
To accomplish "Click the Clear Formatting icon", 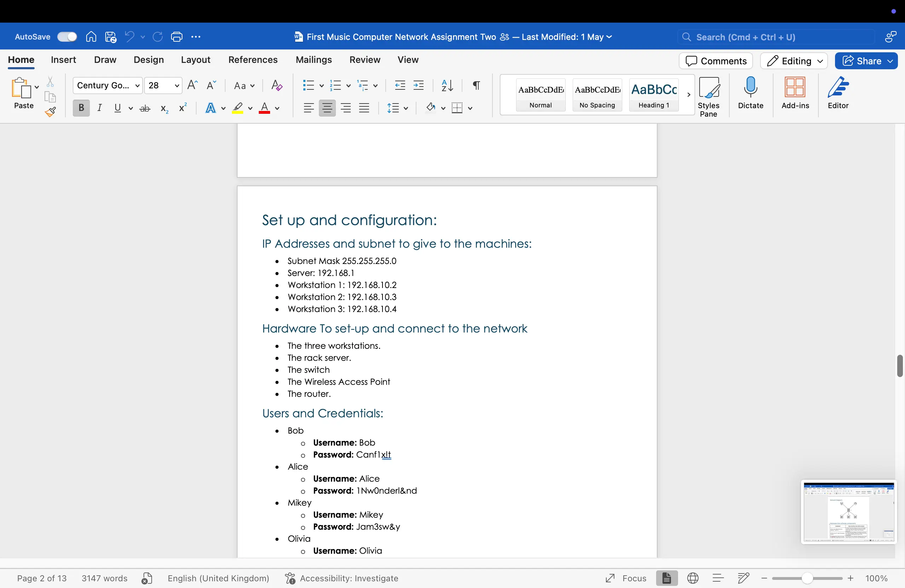I will click(277, 86).
